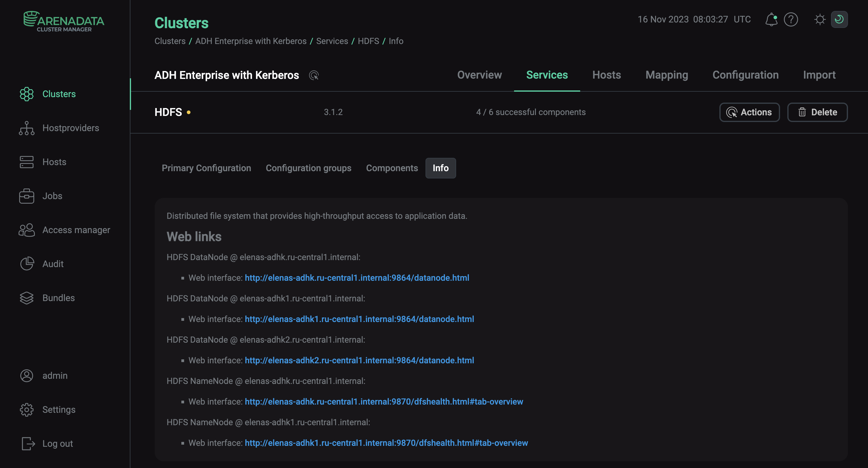Click Access manager label in sidebar

(x=76, y=230)
